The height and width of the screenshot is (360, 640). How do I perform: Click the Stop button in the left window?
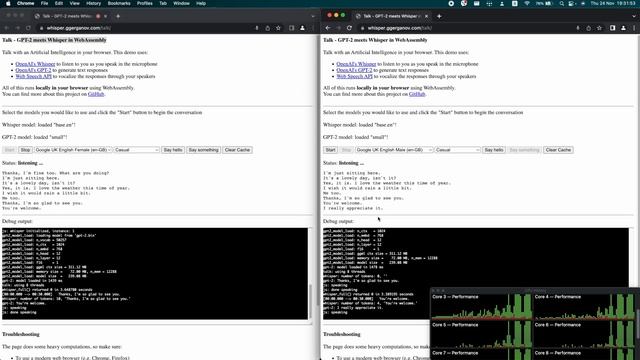coord(25,150)
